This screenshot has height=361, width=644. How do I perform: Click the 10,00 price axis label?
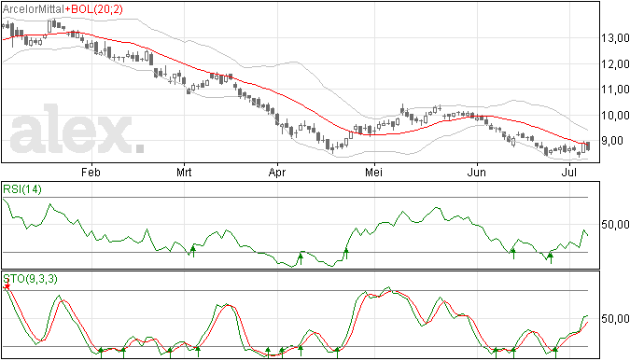tap(615, 116)
